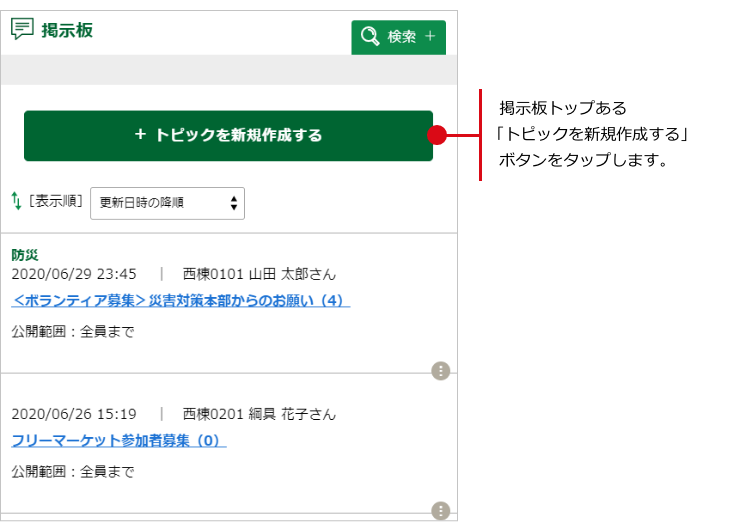Click the author 西棟0201 綱具 花子さん

[259, 414]
